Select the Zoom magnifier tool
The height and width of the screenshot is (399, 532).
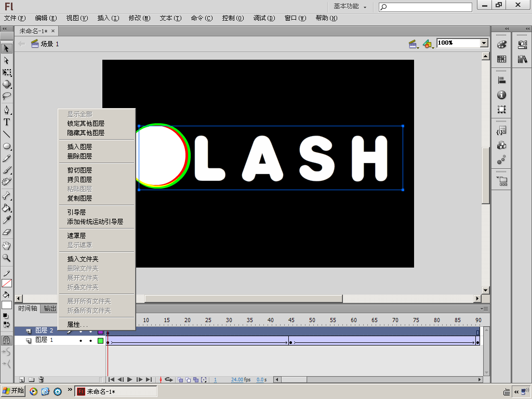coord(6,258)
